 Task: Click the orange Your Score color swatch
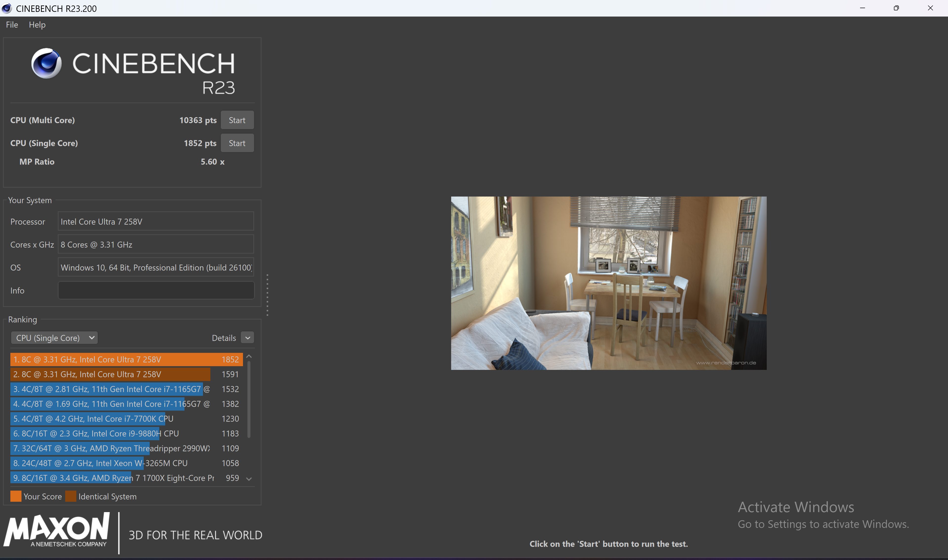16,496
